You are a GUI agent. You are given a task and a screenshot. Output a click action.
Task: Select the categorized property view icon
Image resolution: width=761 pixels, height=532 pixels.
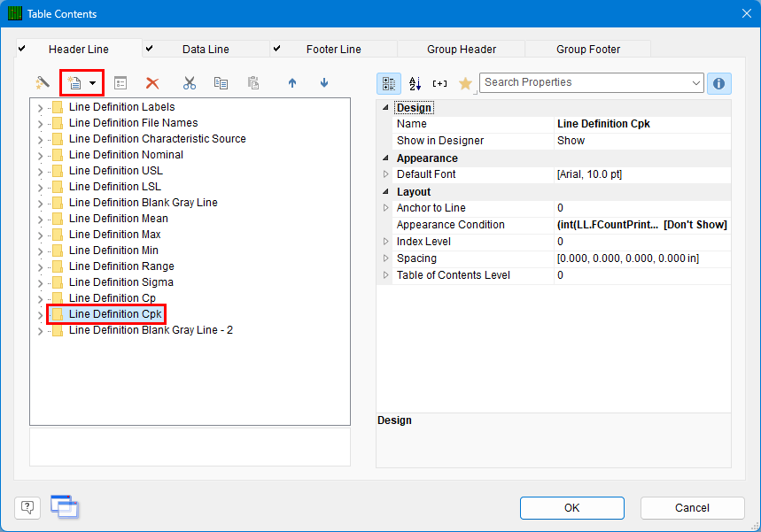(x=389, y=83)
